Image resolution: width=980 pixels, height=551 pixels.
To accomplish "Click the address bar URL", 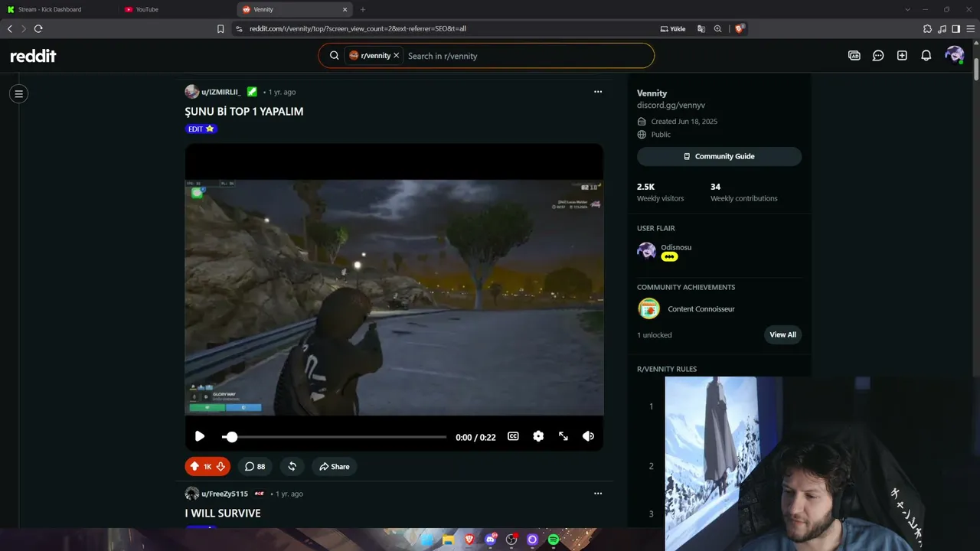I will [x=358, y=28].
